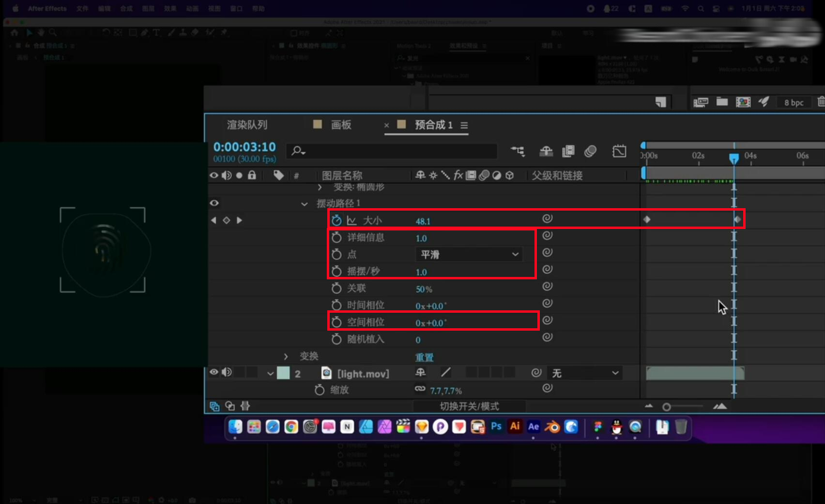Open the parent 无 dropdown on light.mov
Viewport: 825px width, 504px height.
(x=585, y=373)
